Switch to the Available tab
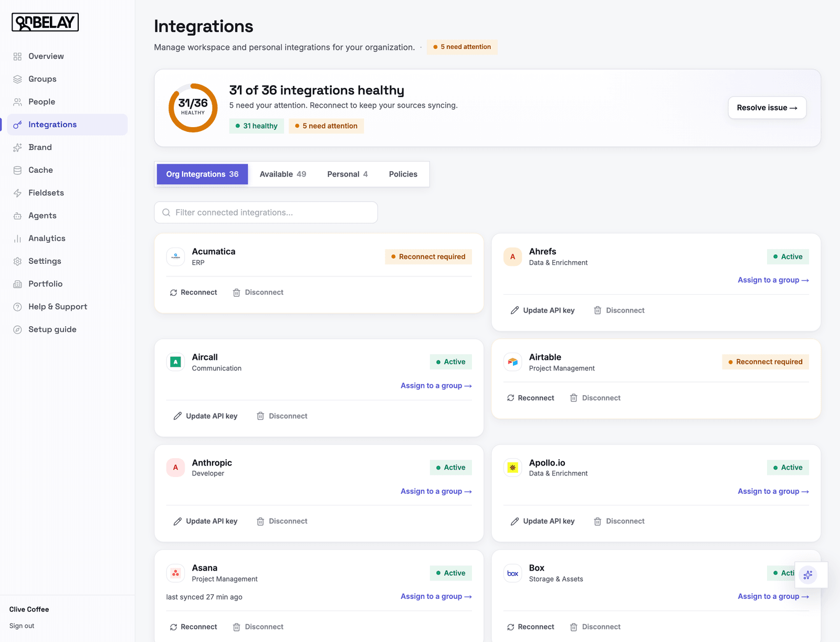This screenshot has width=840, height=642. (283, 174)
